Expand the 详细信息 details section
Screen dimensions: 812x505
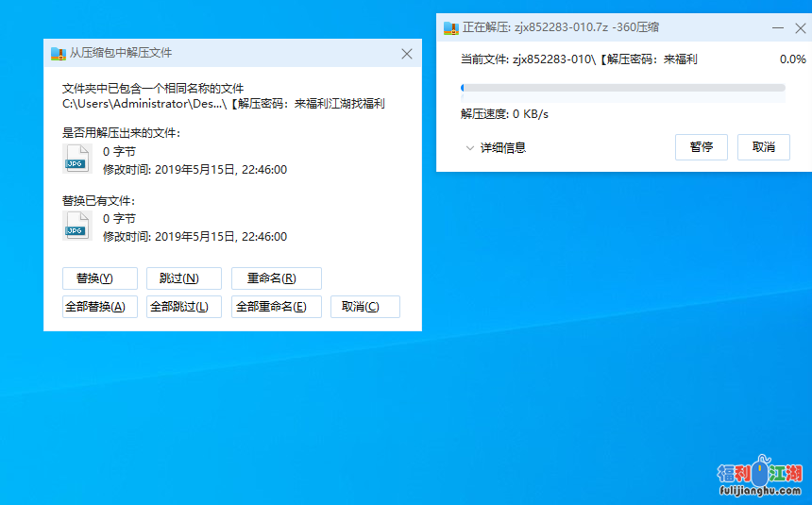[x=495, y=147]
